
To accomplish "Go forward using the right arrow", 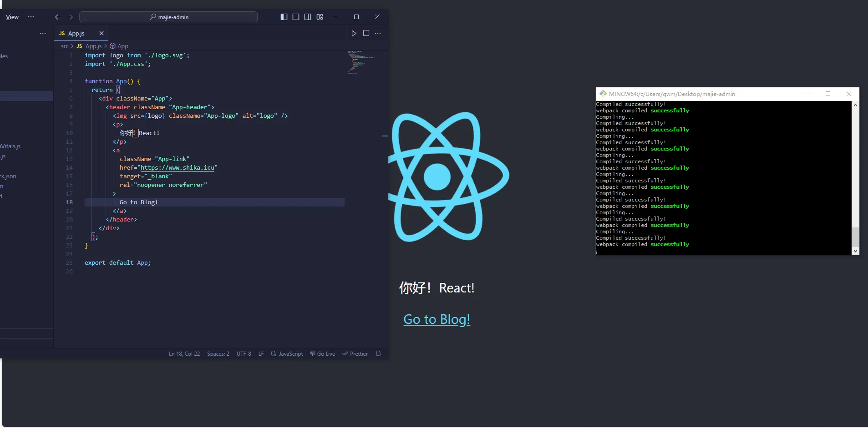I will click(x=70, y=17).
